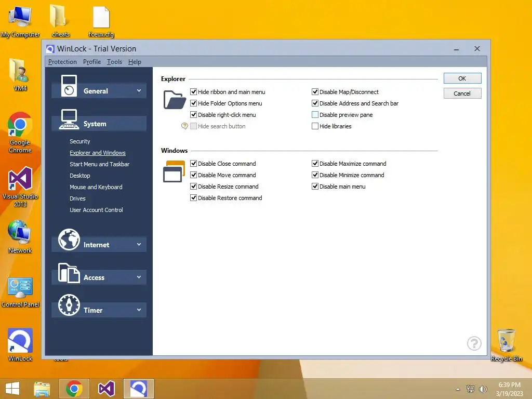The image size is (532, 399).
Task: Click the Cancel button
Action: point(462,94)
